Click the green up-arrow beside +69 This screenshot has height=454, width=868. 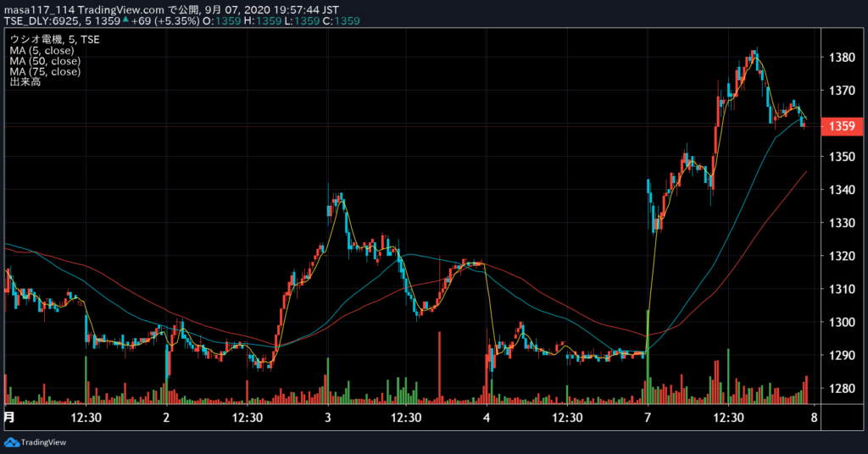point(125,20)
